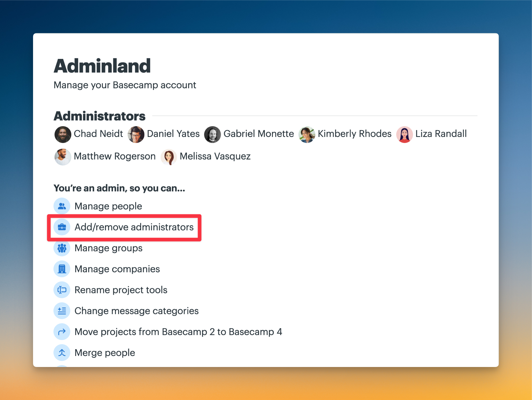Click 'You're an admin, so you can…' heading
Viewport: 532px width, 400px height.
coord(119,188)
